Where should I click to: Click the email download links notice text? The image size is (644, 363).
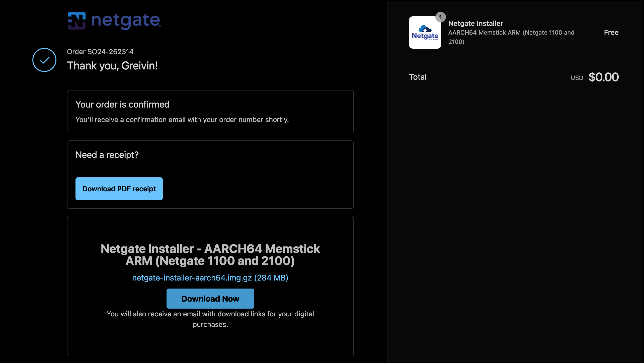point(210,319)
